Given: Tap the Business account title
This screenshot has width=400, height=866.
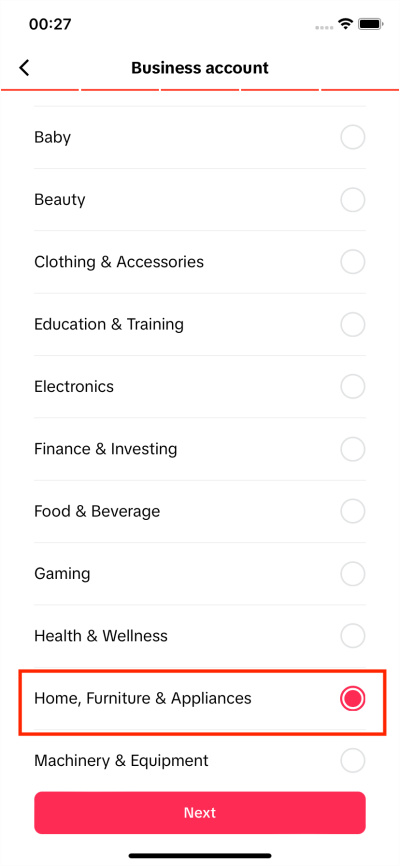Looking at the screenshot, I should (200, 68).
